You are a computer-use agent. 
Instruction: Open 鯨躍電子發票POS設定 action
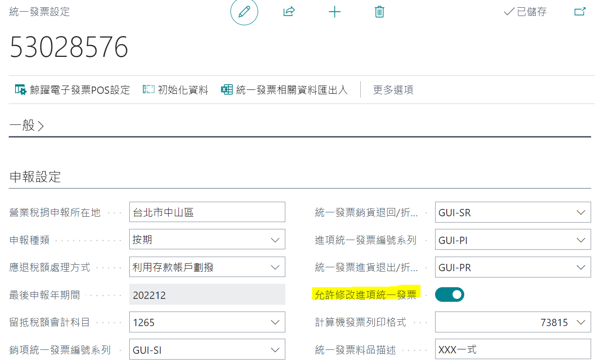(x=72, y=89)
